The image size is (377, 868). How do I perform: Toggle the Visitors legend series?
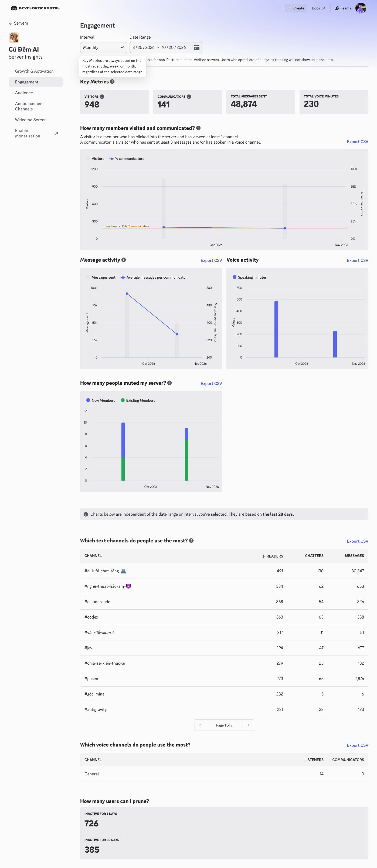pos(95,159)
